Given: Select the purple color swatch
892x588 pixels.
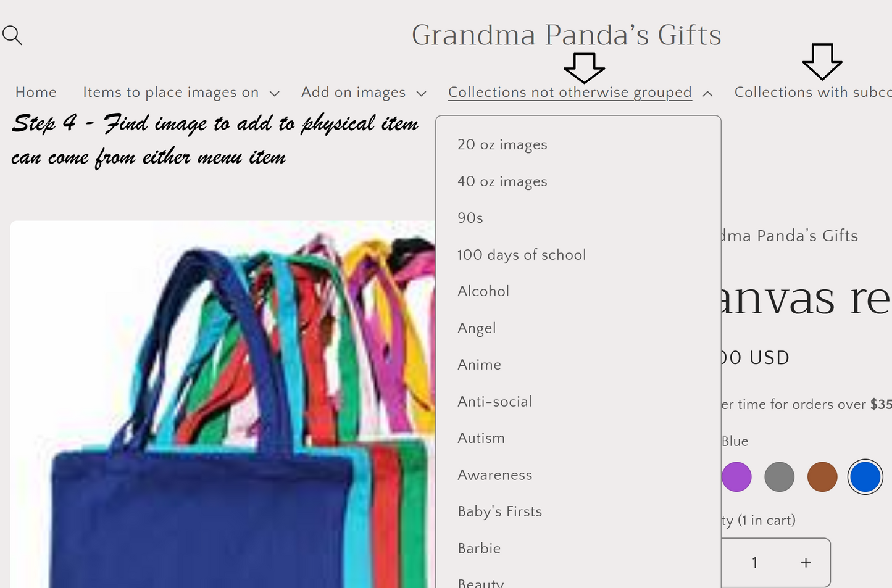Looking at the screenshot, I should pyautogui.click(x=736, y=477).
